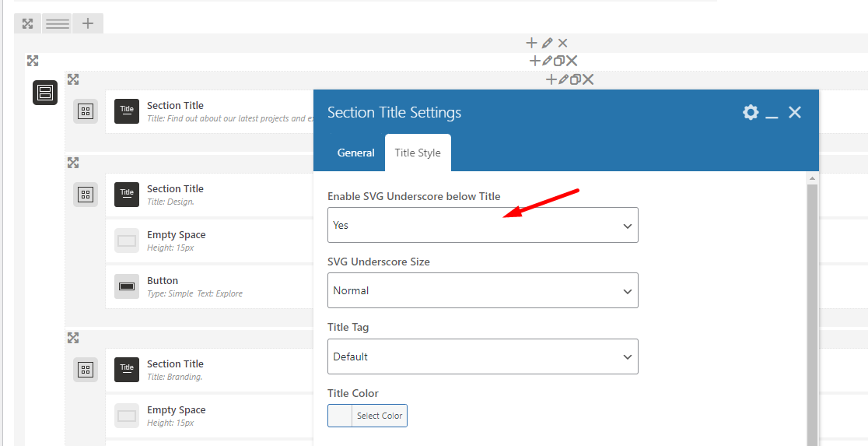This screenshot has height=446, width=868.
Task: Minimize the Section Title Settings panel
Action: tap(772, 116)
